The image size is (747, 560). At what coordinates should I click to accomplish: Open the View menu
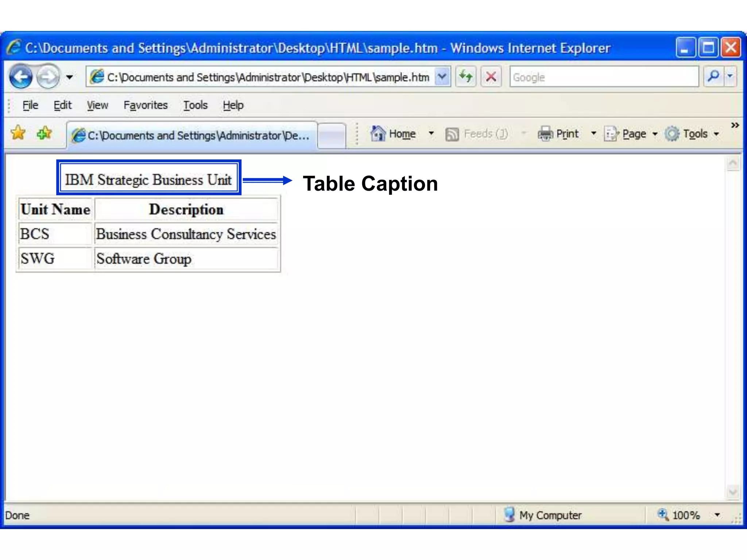[x=97, y=105]
